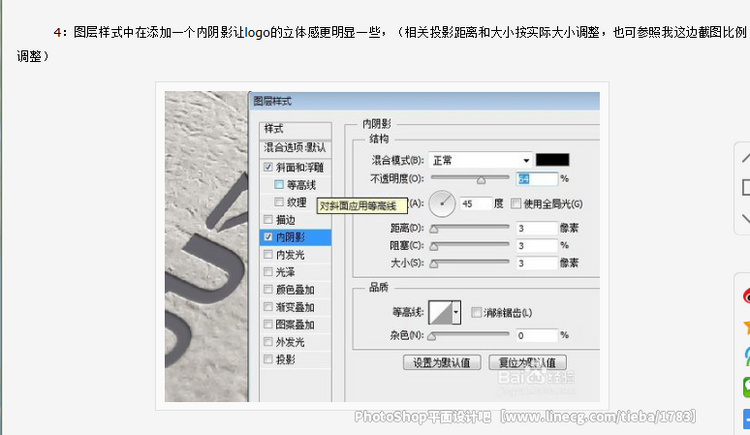The image size is (750, 435).
Task: Open the 混合模式 dropdown showing 正常
Action: pyautogui.click(x=480, y=160)
